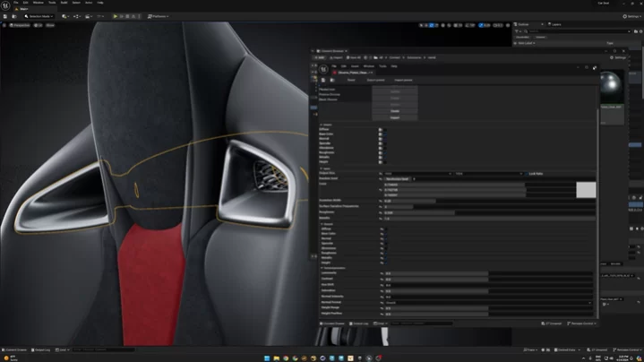
Task: Click the Metallic parameter slider
Action: click(x=490, y=219)
